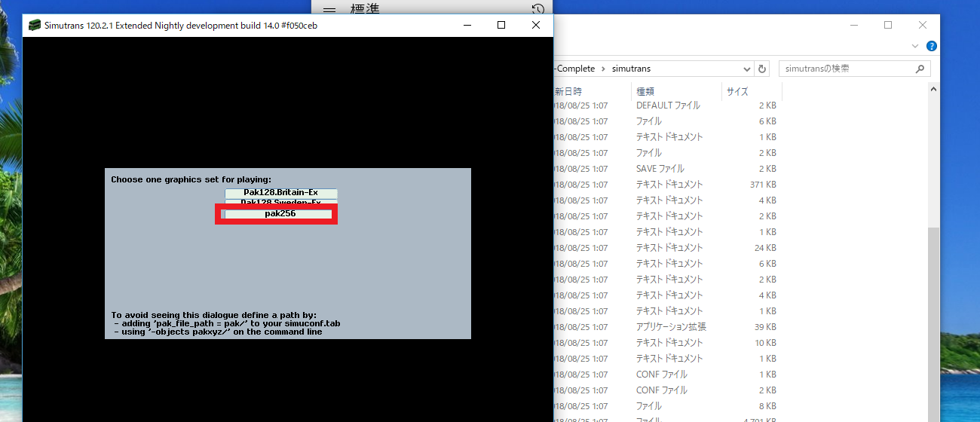Viewport: 980px width, 422px height.
Task: Click the search magnifier icon in Explorer
Action: [920, 69]
